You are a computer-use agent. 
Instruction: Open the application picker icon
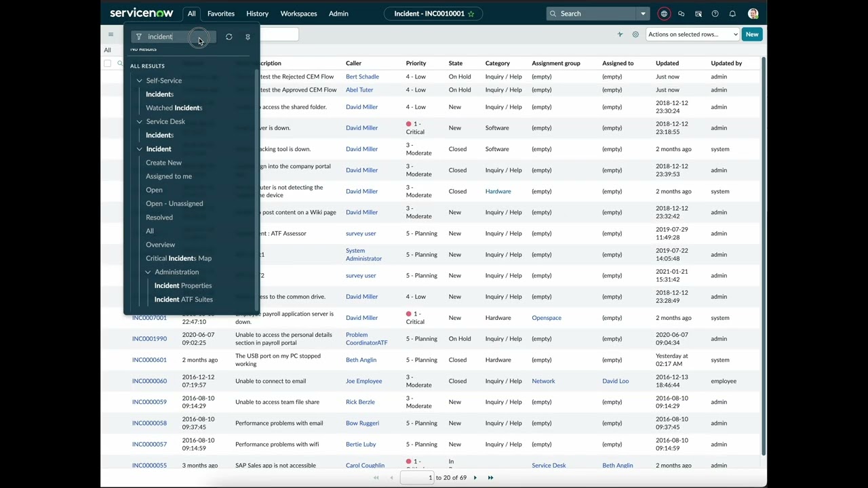click(698, 14)
